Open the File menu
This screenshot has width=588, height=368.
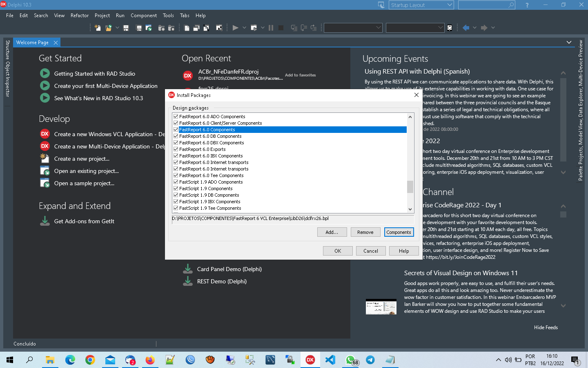pyautogui.click(x=10, y=16)
